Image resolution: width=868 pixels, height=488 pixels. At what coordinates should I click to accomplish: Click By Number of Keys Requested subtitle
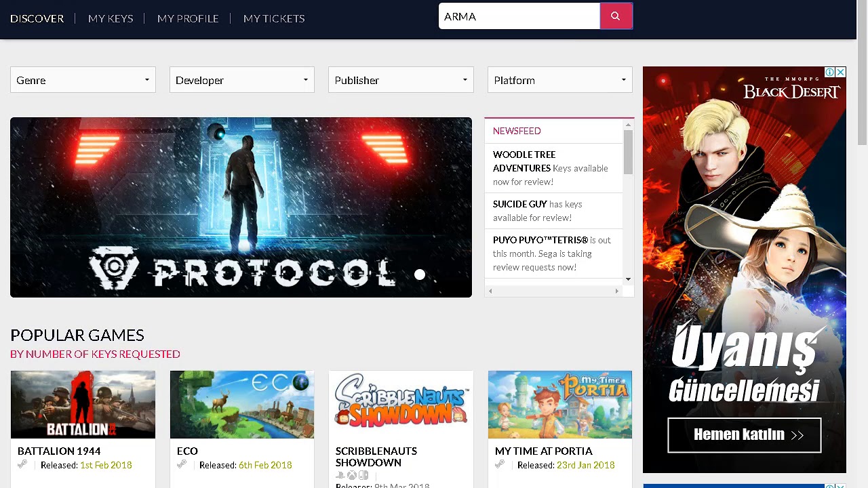tap(95, 354)
